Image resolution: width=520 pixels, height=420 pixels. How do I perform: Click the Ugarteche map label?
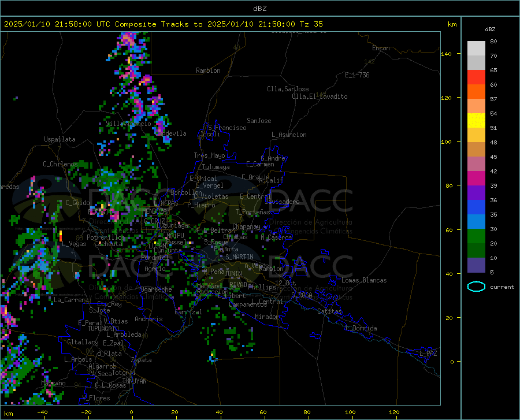click(x=156, y=289)
